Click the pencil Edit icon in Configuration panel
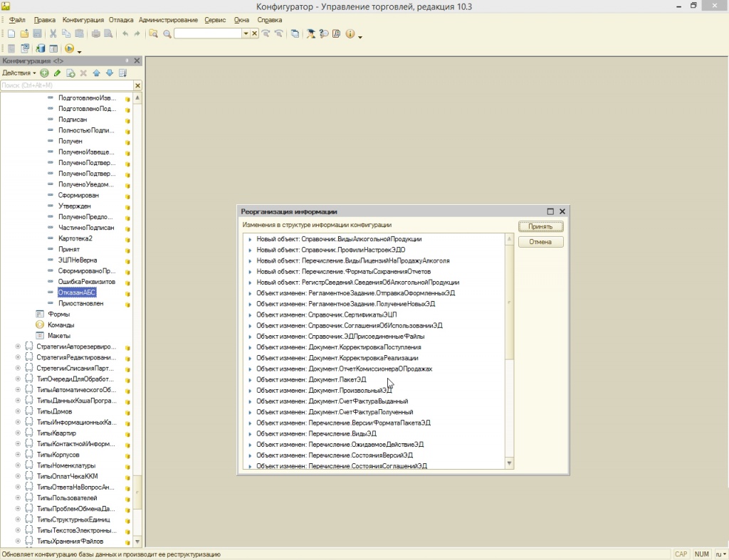Screen dimensions: 729x560 [x=58, y=73]
